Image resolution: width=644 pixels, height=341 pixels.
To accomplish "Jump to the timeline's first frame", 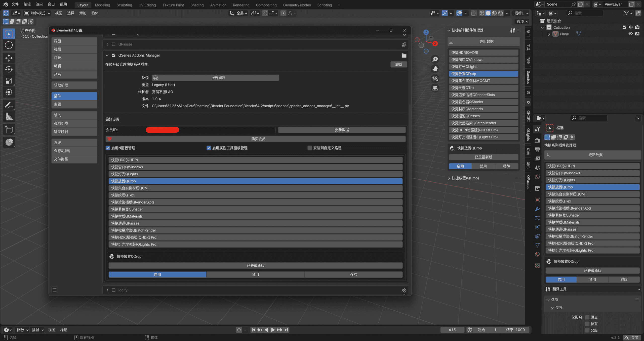I will tap(253, 330).
